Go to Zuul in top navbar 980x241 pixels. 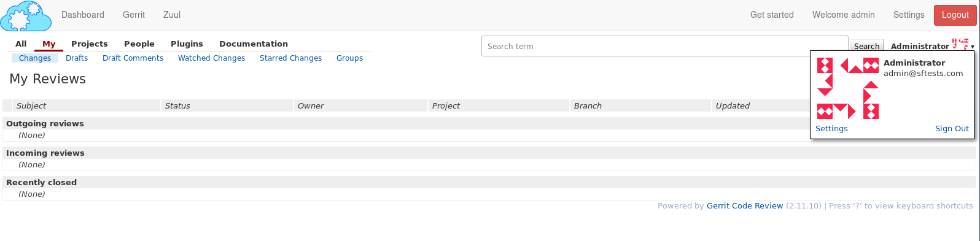(x=172, y=15)
